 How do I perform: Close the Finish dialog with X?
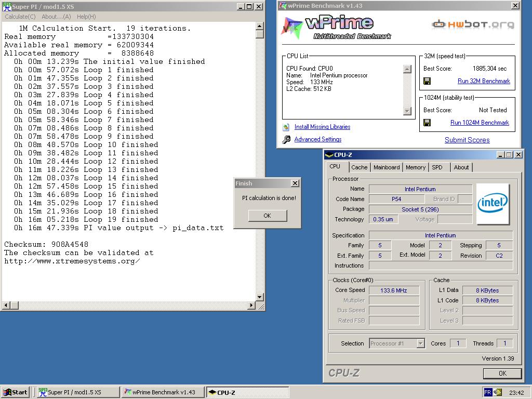[x=295, y=183]
